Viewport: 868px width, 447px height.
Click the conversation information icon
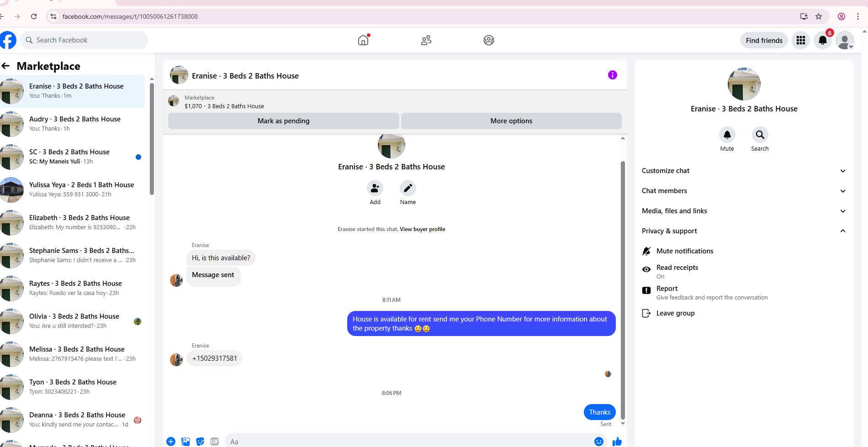coord(613,75)
